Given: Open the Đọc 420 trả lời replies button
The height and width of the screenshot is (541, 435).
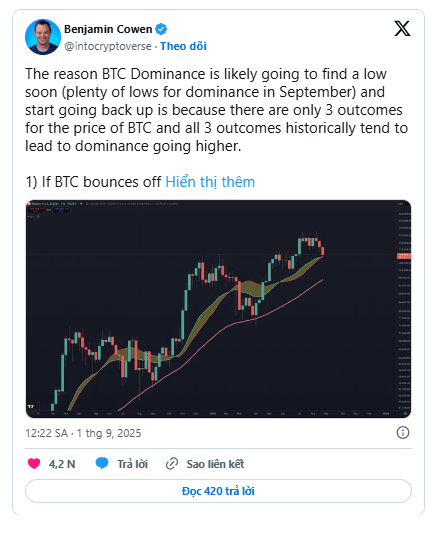Looking at the screenshot, I should coord(218,491).
